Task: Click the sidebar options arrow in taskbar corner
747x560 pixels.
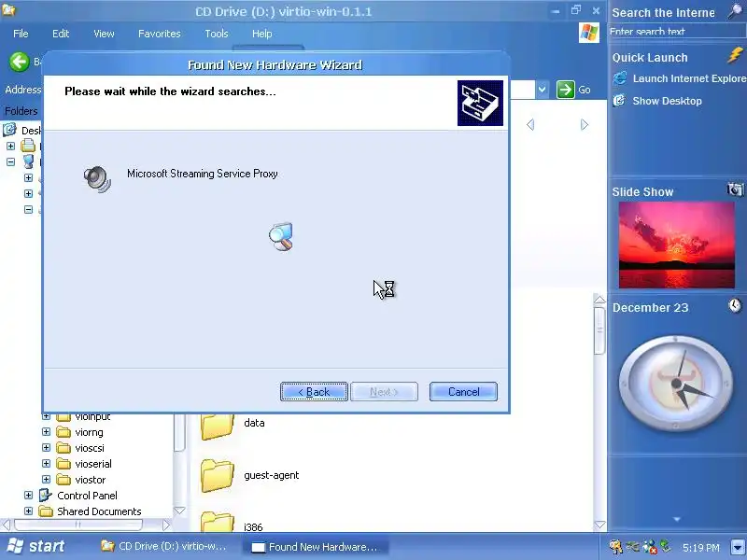Action: pyautogui.click(x=738, y=547)
